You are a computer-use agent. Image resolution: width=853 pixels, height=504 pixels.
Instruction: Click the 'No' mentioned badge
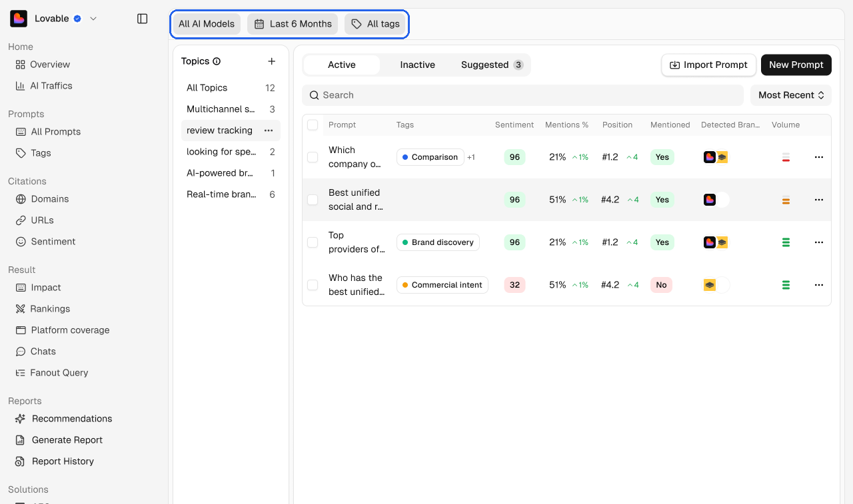click(x=661, y=285)
